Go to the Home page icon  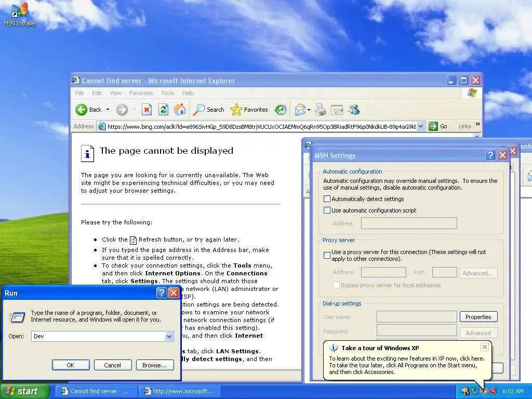coord(180,110)
